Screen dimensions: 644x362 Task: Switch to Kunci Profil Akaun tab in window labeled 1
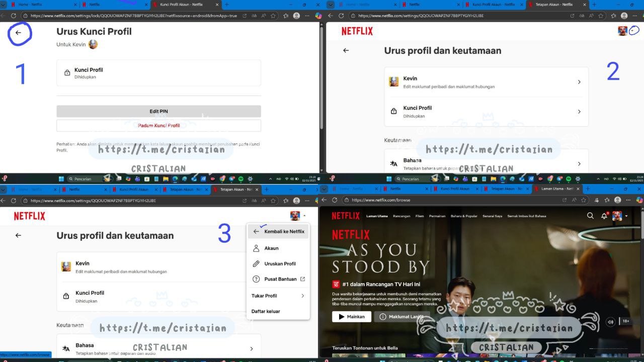(x=185, y=5)
